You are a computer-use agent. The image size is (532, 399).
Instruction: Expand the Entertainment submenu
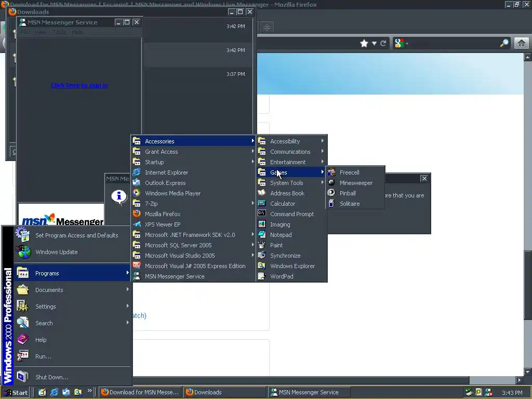point(292,162)
